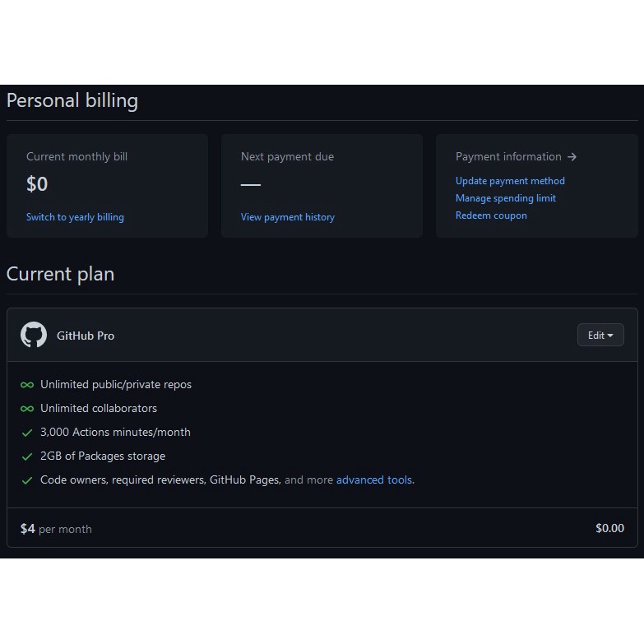Click the checkmark beside Code owners line
The height and width of the screenshot is (644, 644).
tap(27, 480)
